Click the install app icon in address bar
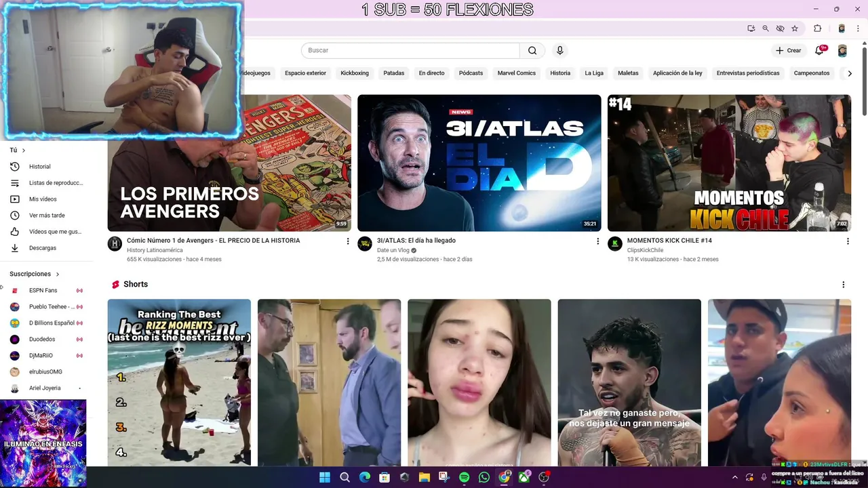868x488 pixels. point(751,28)
